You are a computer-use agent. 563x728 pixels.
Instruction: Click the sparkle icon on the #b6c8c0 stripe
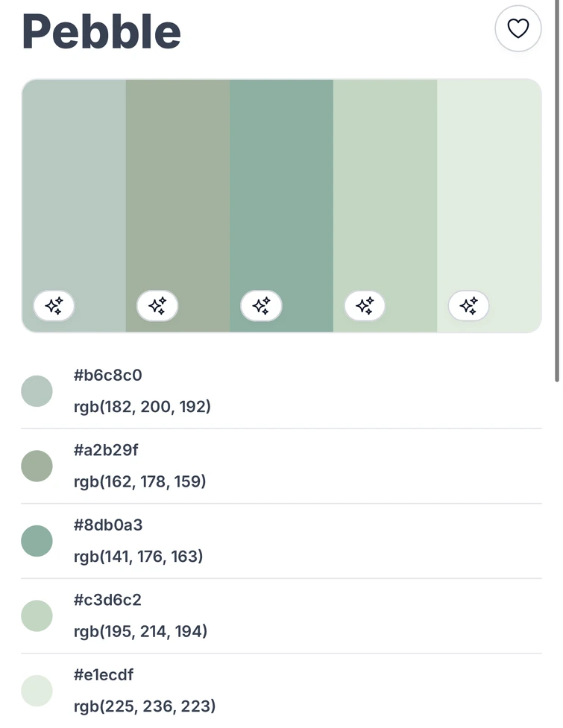pyautogui.click(x=53, y=306)
